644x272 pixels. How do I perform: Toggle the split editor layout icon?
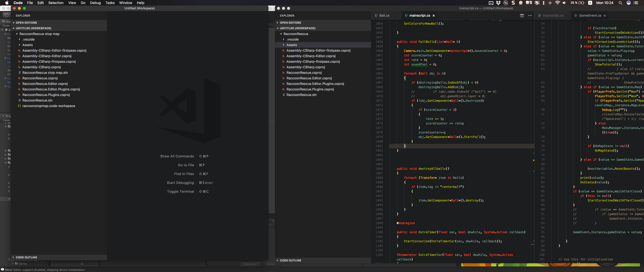tap(522, 15)
